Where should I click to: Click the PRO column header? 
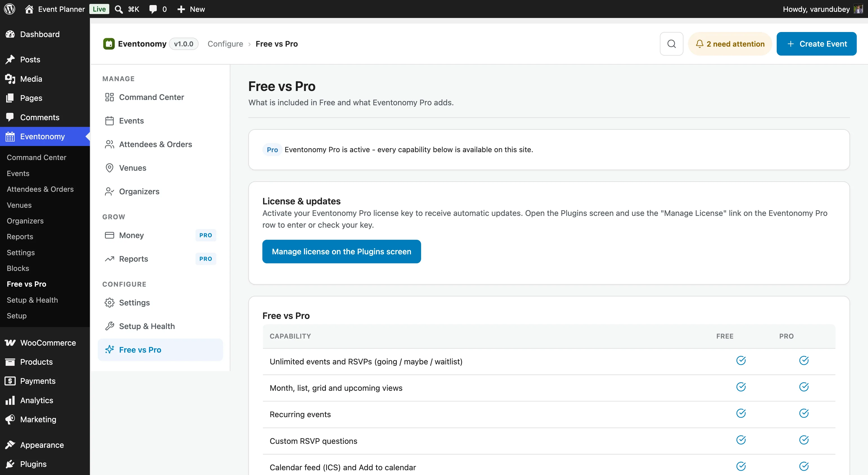(x=786, y=336)
